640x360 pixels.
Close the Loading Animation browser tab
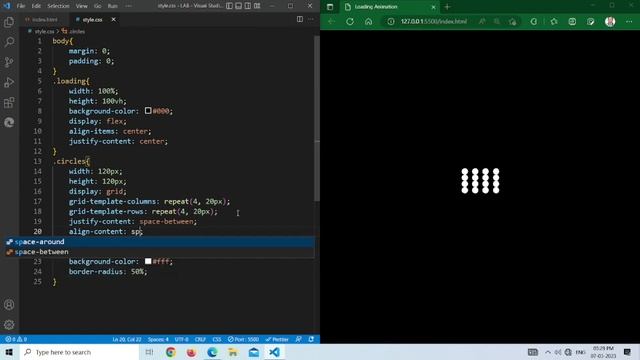pyautogui.click(x=433, y=7)
